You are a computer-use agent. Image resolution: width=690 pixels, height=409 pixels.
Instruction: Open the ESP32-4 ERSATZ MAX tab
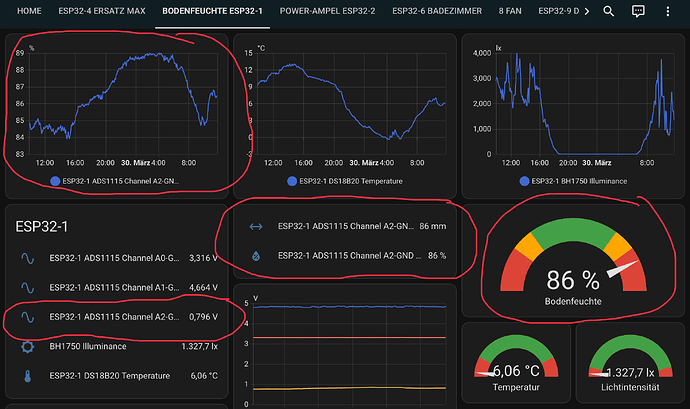click(102, 11)
